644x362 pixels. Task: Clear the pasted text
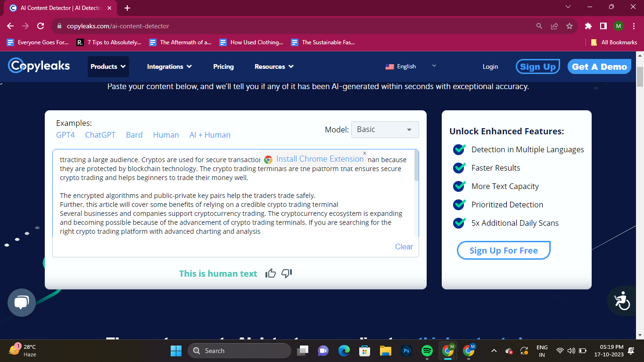pyautogui.click(x=404, y=247)
